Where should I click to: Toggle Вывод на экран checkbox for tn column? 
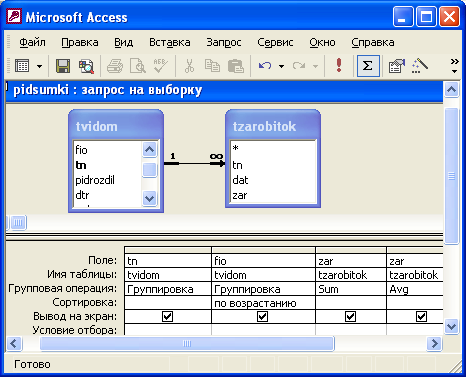[167, 316]
